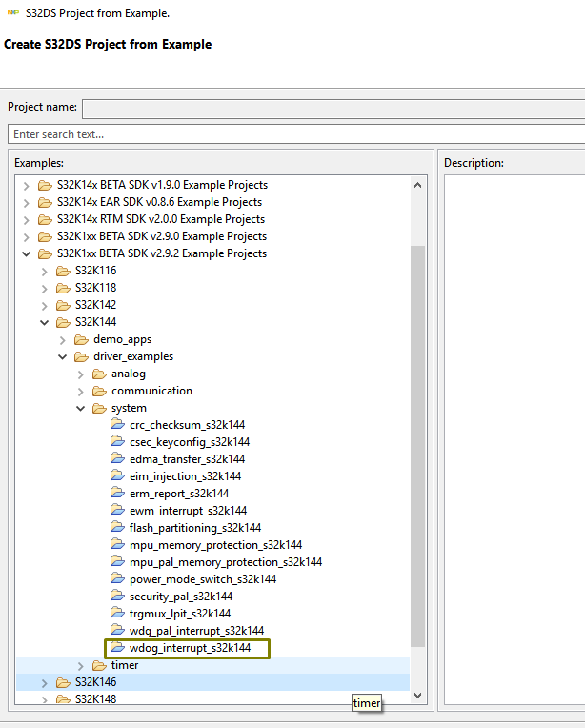585x728 pixels.
Task: Expand S32K14x BETA SDK v1.9.0 Example Projects
Action: click(27, 186)
